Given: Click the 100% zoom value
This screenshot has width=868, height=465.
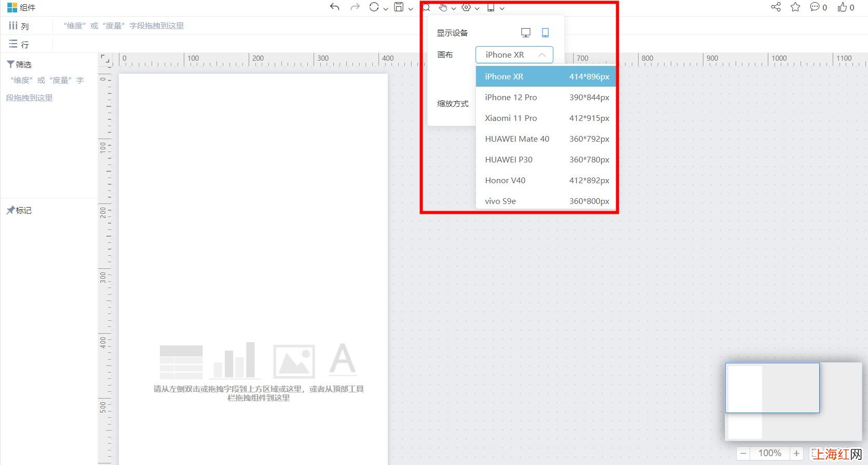Looking at the screenshot, I should click(x=770, y=453).
